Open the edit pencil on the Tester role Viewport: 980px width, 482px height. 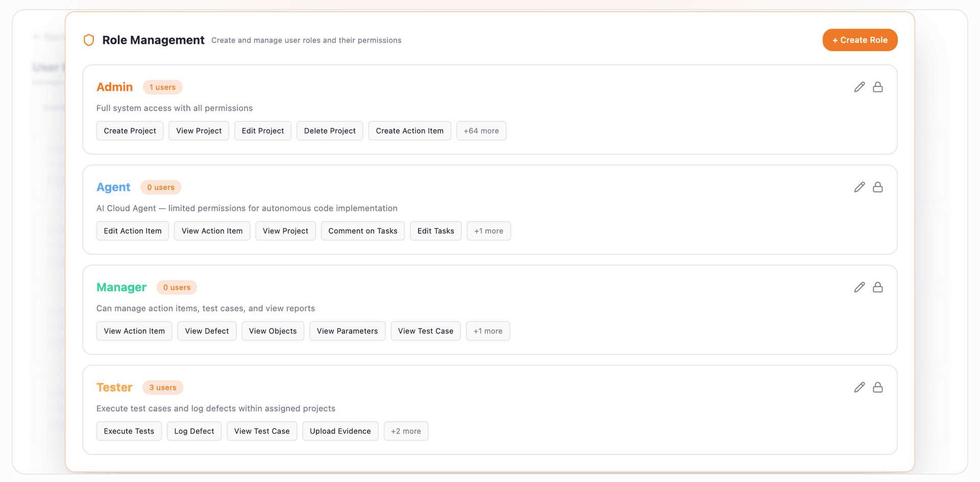coord(860,387)
